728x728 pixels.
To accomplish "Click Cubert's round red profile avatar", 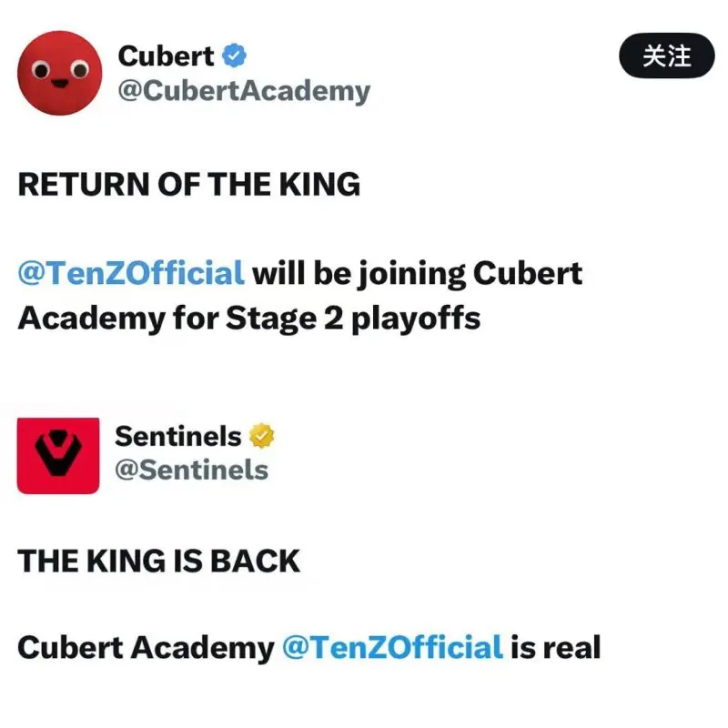I will 60,73.
